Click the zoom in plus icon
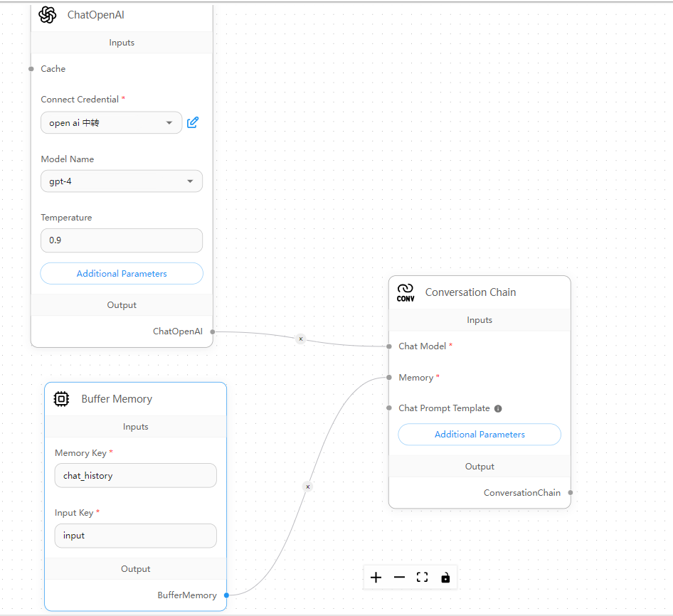673x616 pixels. (x=376, y=578)
